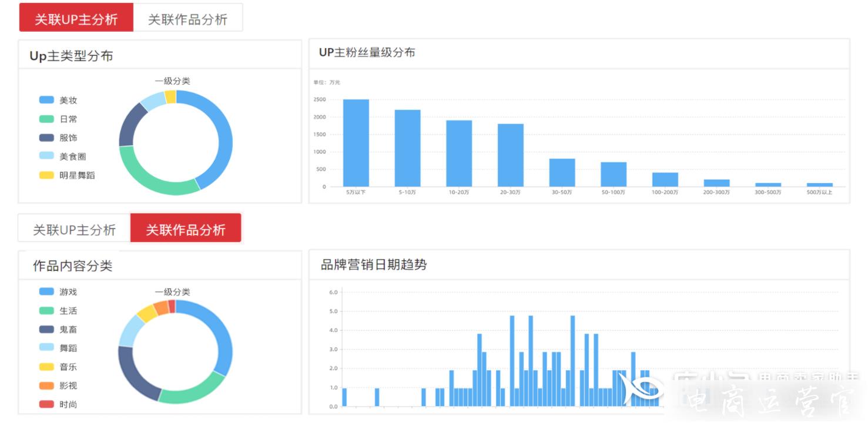
Task: Toggle 美妆 legend swatch in Up主类型分布
Action: [x=47, y=100]
